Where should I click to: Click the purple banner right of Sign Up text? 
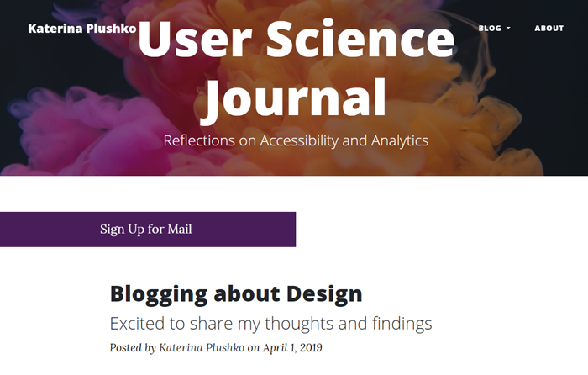point(244,230)
